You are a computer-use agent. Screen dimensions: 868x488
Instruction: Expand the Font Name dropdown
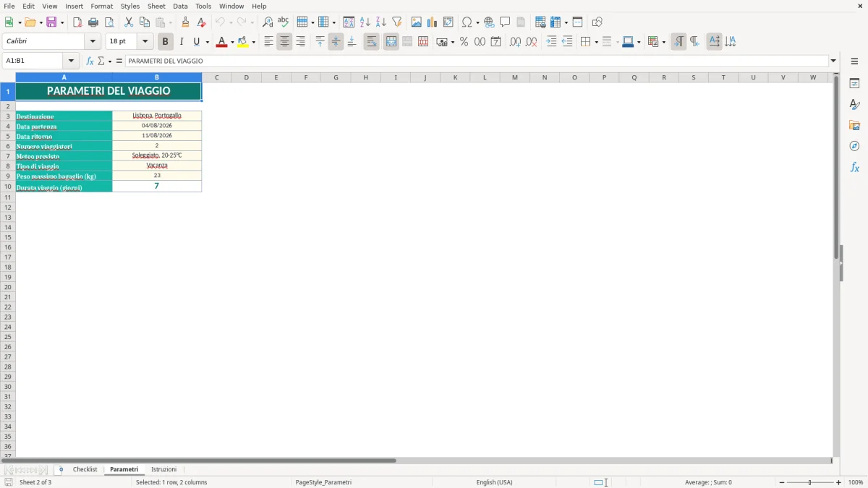93,42
